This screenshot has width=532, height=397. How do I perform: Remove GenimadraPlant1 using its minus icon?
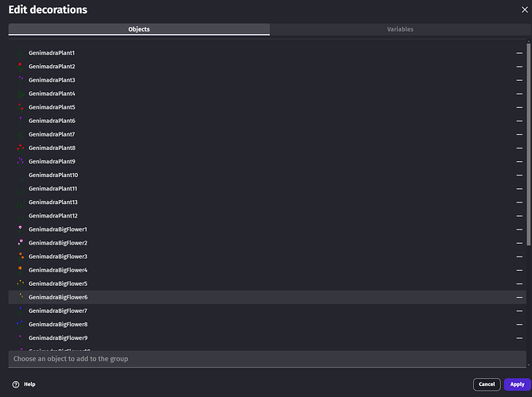coord(519,53)
